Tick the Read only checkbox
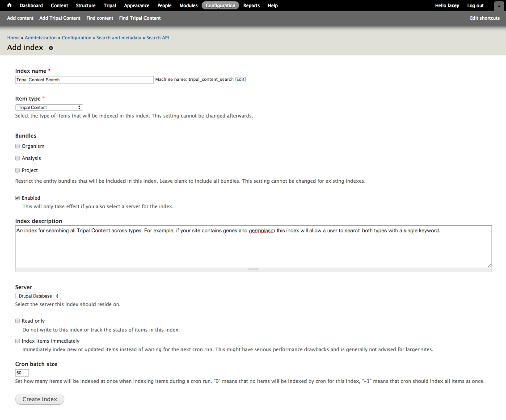This screenshot has height=420, width=506. (17, 321)
